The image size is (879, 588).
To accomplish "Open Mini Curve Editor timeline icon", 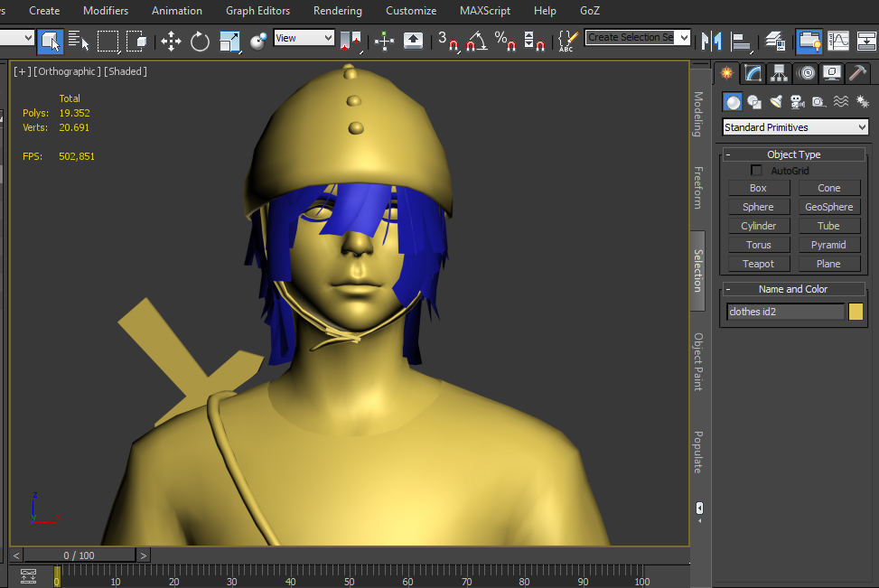I will (28, 575).
